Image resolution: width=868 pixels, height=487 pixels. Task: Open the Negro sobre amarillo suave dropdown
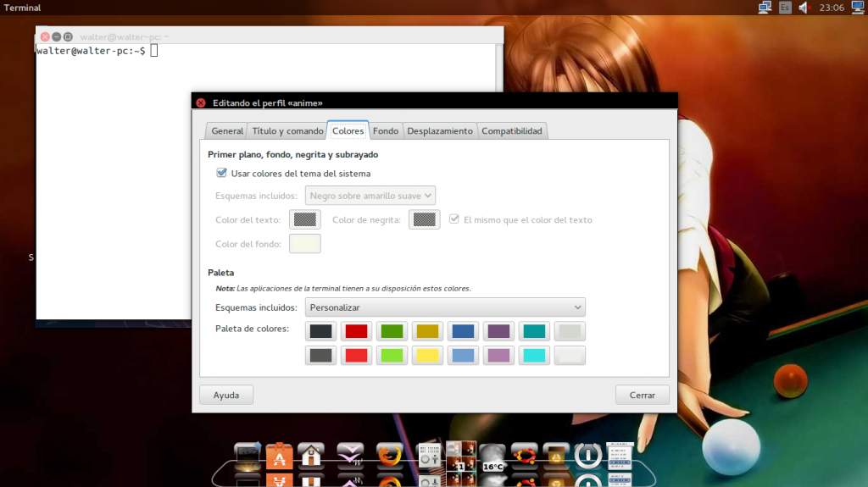click(x=370, y=196)
